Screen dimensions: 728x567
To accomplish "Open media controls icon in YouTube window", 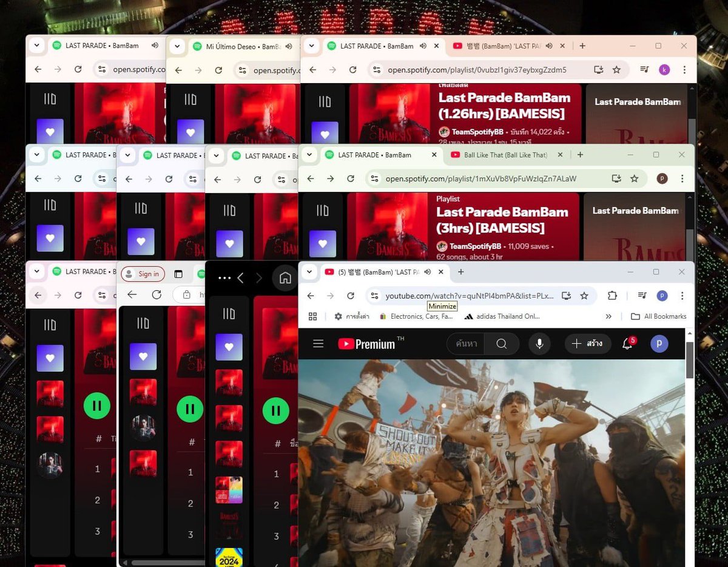I will pos(641,296).
